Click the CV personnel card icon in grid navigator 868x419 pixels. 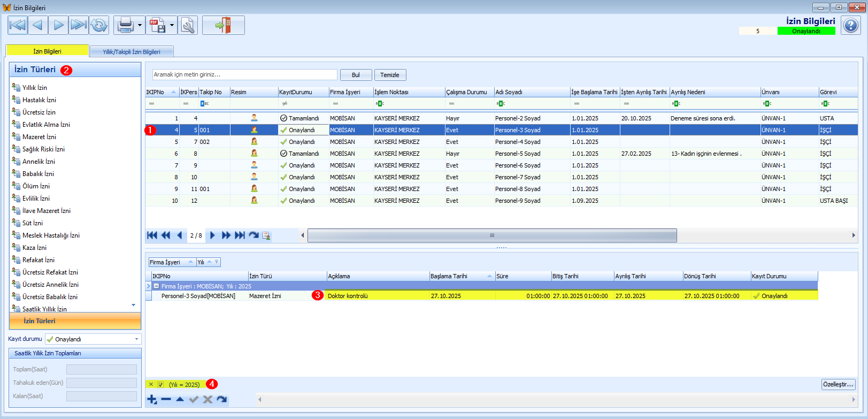click(266, 235)
